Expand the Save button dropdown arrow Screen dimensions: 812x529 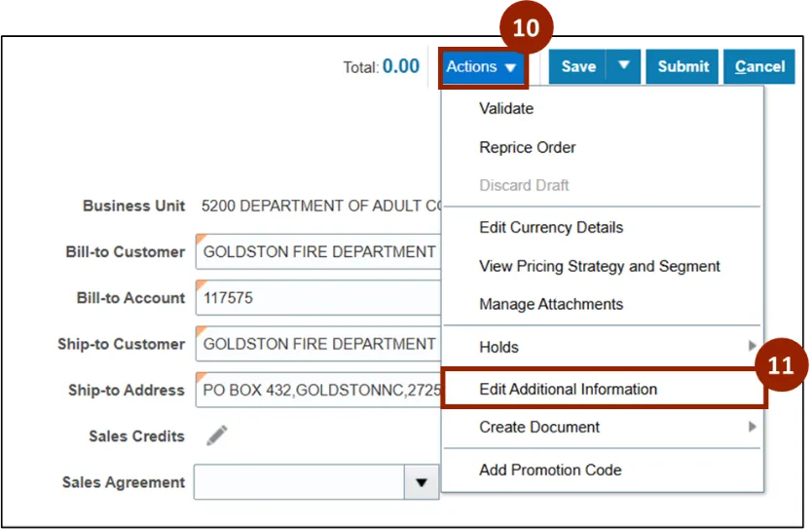[623, 66]
